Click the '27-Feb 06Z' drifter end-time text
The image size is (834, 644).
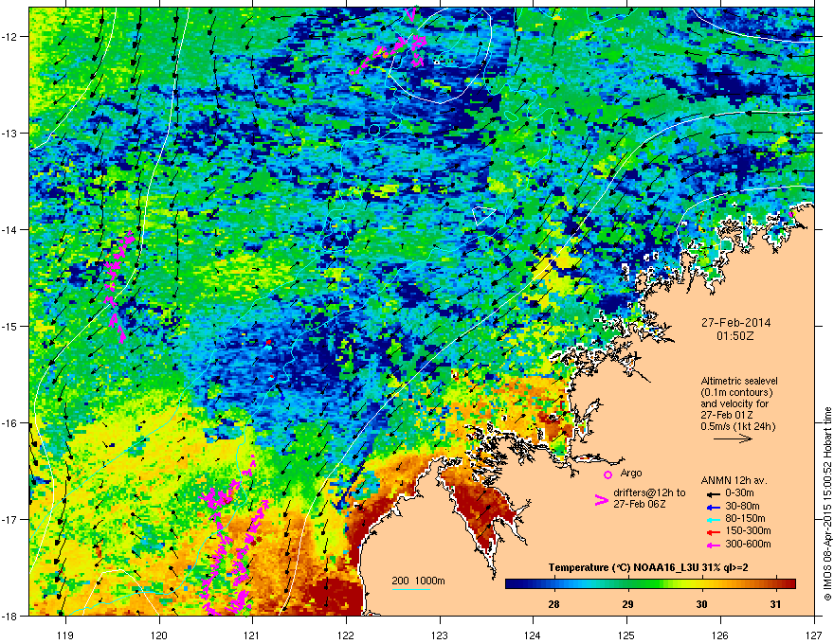(640, 504)
